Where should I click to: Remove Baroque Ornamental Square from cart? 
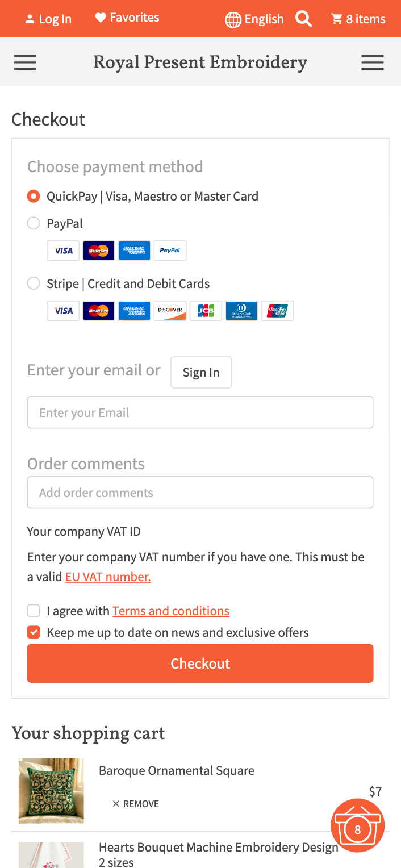(136, 804)
